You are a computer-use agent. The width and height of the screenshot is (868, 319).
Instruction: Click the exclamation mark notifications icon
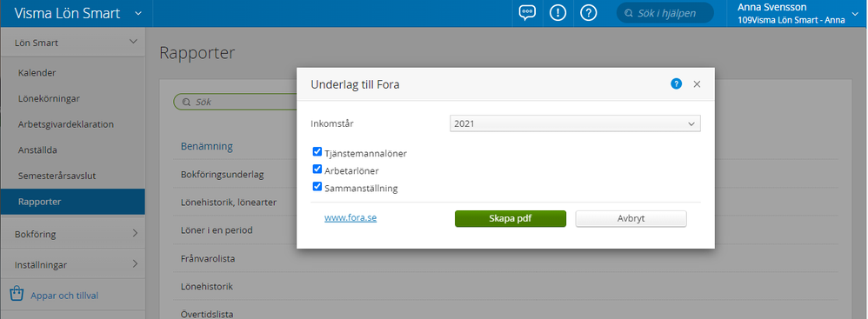pyautogui.click(x=558, y=13)
